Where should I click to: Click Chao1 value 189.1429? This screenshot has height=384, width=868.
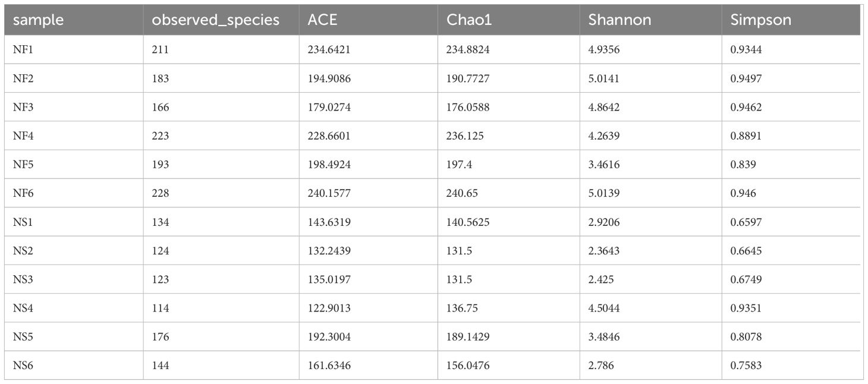[468, 337]
